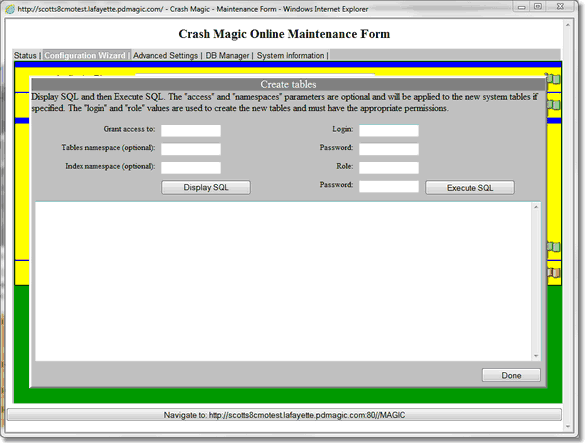
Task: Focus Tables namespace (optional) field
Action: (x=191, y=149)
